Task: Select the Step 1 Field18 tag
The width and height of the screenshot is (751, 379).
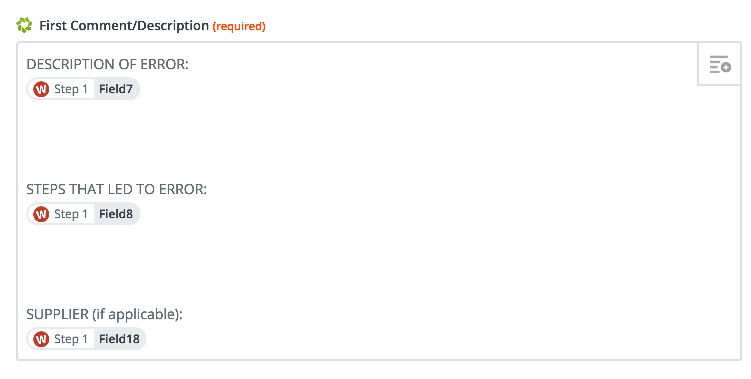Action: 86,339
